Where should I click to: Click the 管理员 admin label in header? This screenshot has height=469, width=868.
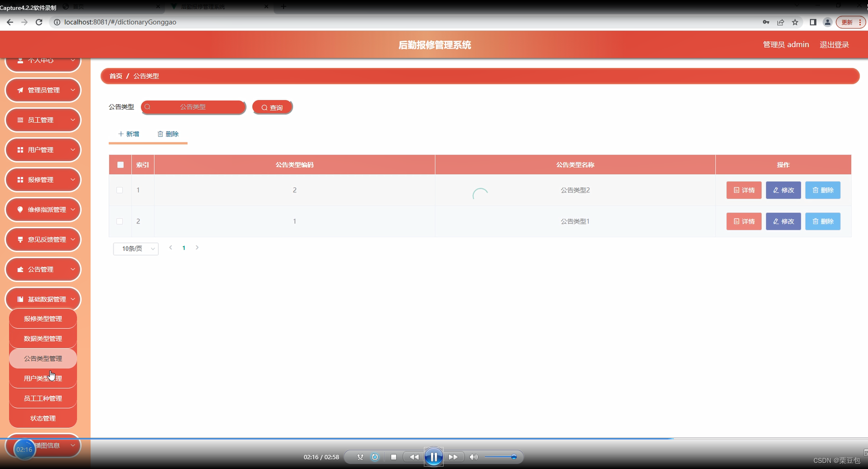786,45
